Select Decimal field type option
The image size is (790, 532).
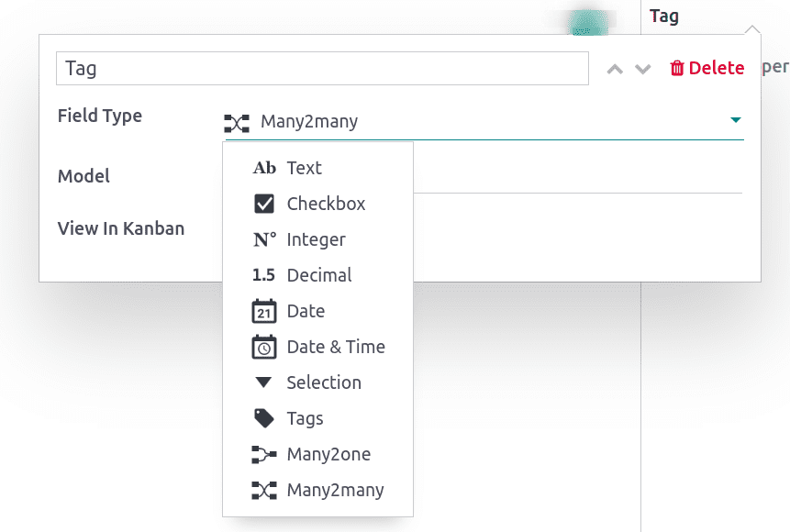tap(319, 275)
